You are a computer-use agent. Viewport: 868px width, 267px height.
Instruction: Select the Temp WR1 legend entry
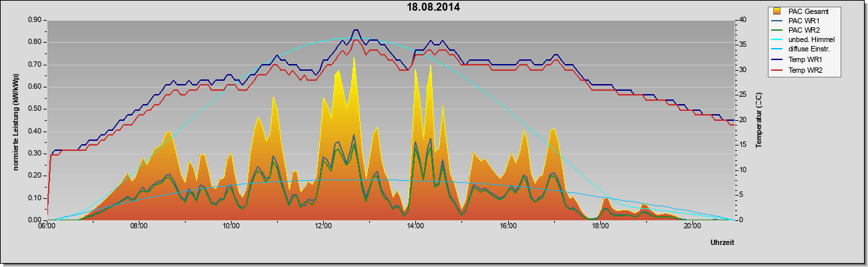click(797, 61)
